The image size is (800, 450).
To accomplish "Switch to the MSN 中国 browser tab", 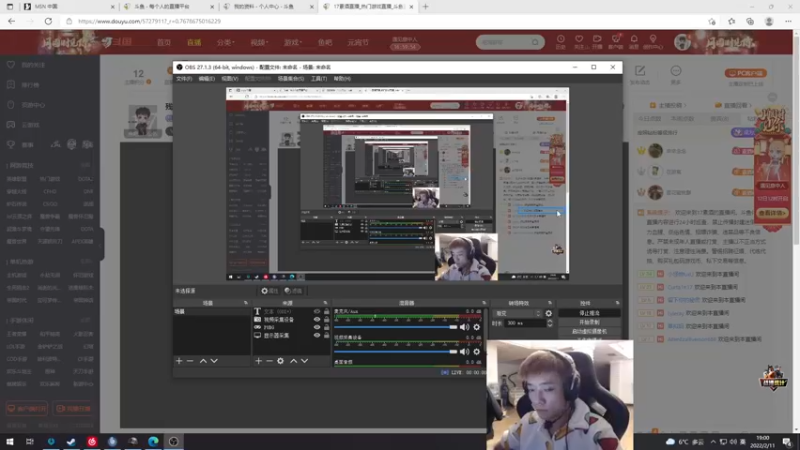I will [x=68, y=7].
